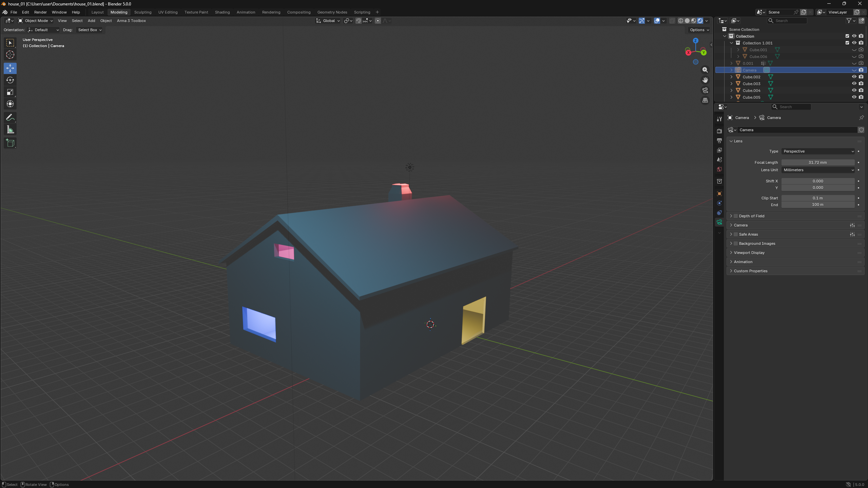
Task: Select the Rotate tool in toolbar
Action: [x=10, y=80]
